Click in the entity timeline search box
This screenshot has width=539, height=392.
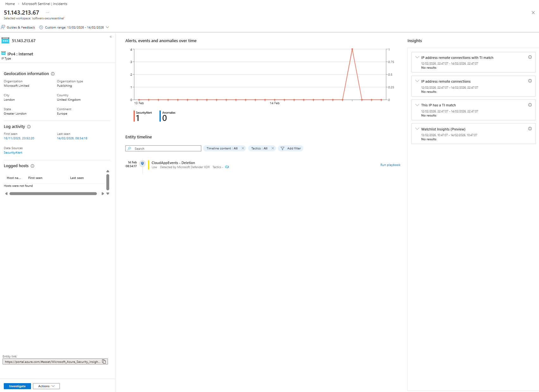163,149
